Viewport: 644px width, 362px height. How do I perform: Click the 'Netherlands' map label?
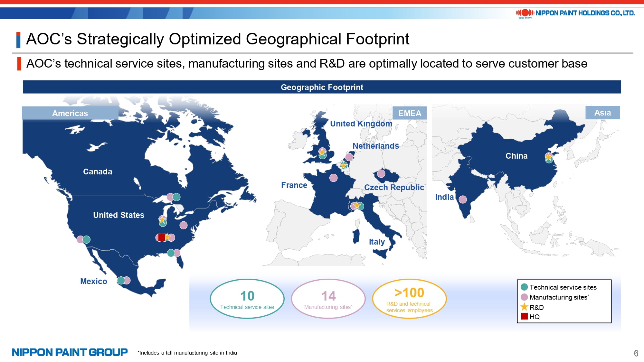click(x=375, y=146)
